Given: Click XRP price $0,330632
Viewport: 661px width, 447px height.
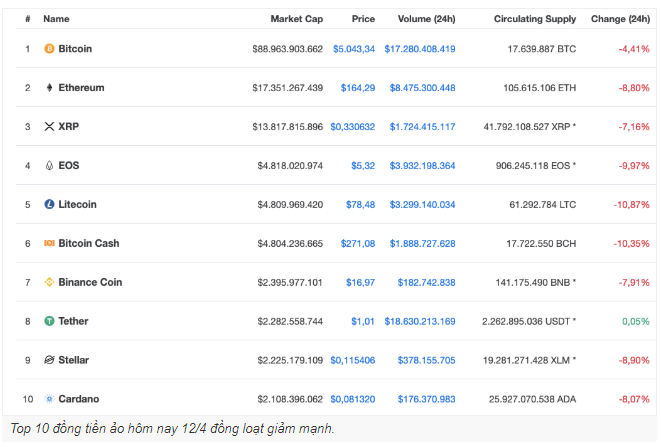Looking at the screenshot, I should tap(352, 127).
